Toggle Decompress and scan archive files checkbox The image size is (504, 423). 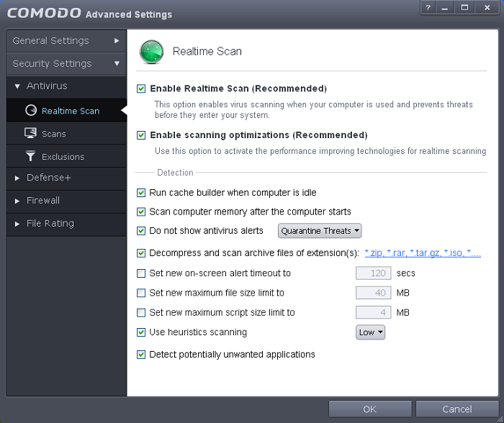[141, 253]
